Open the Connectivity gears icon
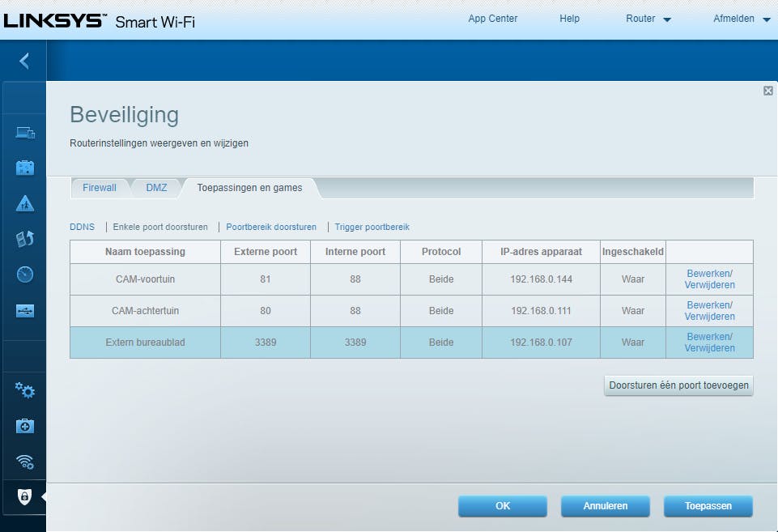Image resolution: width=778 pixels, height=532 pixels. [25, 390]
